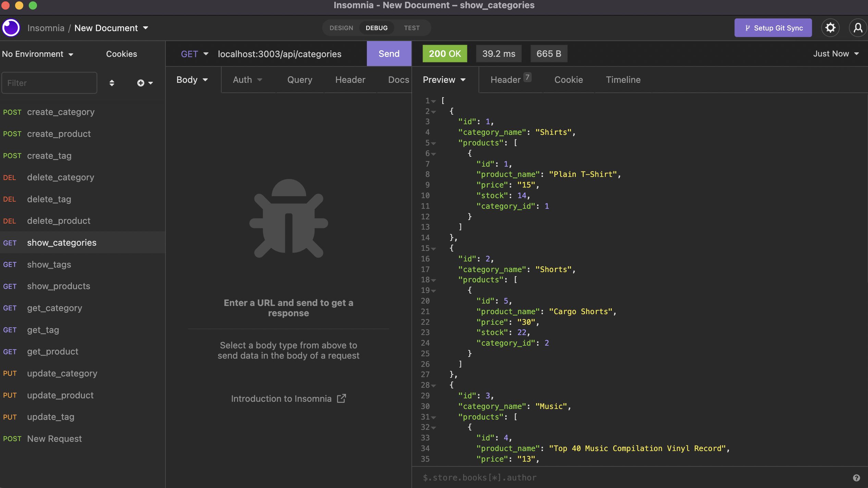Screen dimensions: 868x488
Task: Click the "Cargo Shorts" value in response
Action: click(581, 311)
